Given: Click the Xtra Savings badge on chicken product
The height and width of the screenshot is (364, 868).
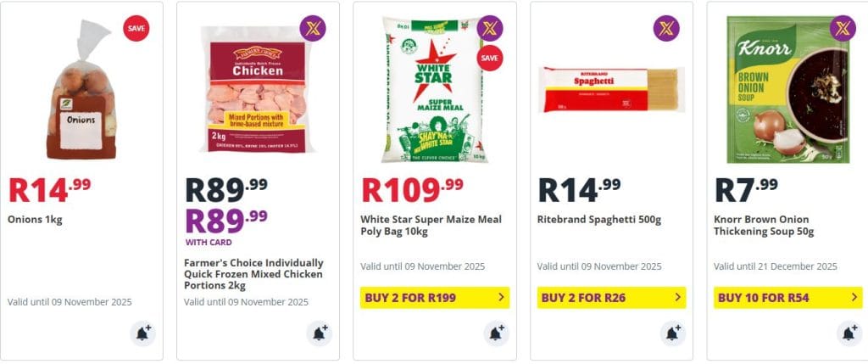Looking at the screenshot, I should point(313,29).
